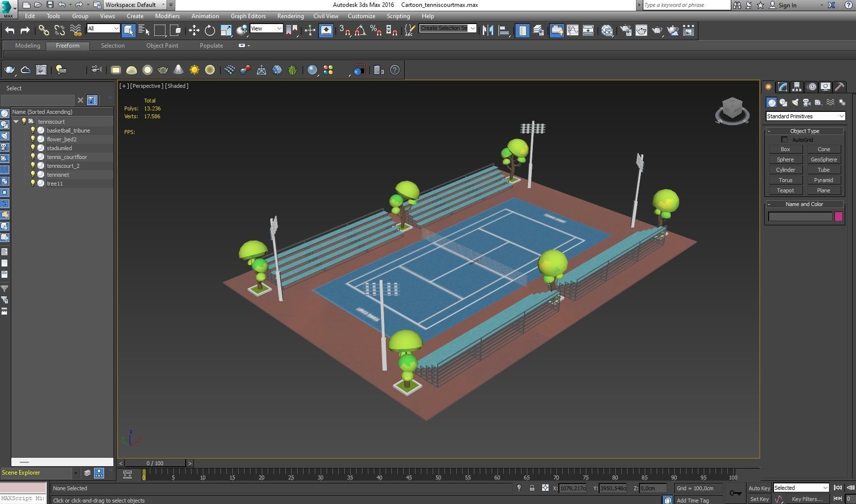Image resolution: width=856 pixels, height=504 pixels.
Task: Click the Render Production teapot icon
Action: click(x=657, y=30)
